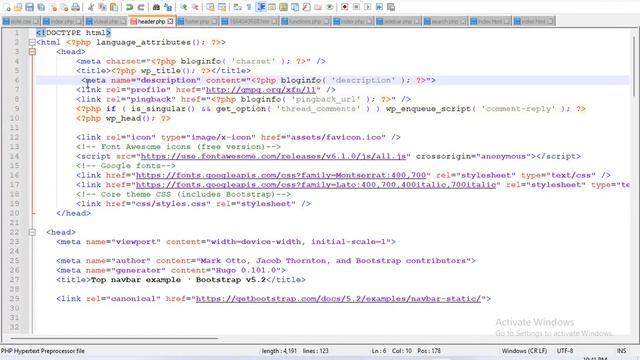The height and width of the screenshot is (360, 640).
Task: Click the Google Fonts Montserrat URL
Action: click(281, 175)
